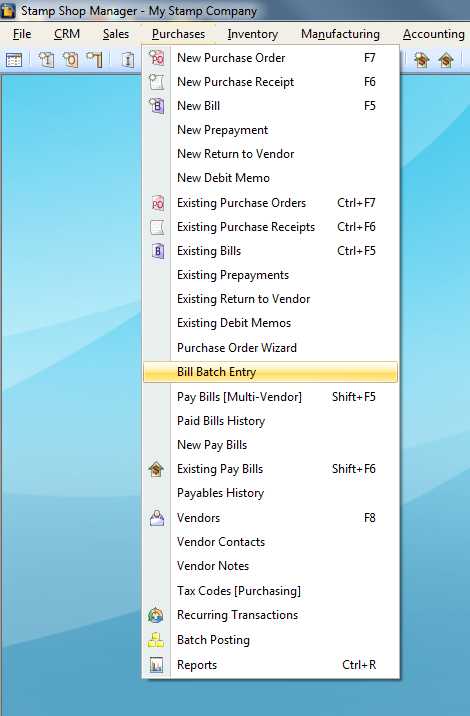This screenshot has height=716, width=470.
Task: Click the New Purchase Order menu icon
Action: point(157,58)
